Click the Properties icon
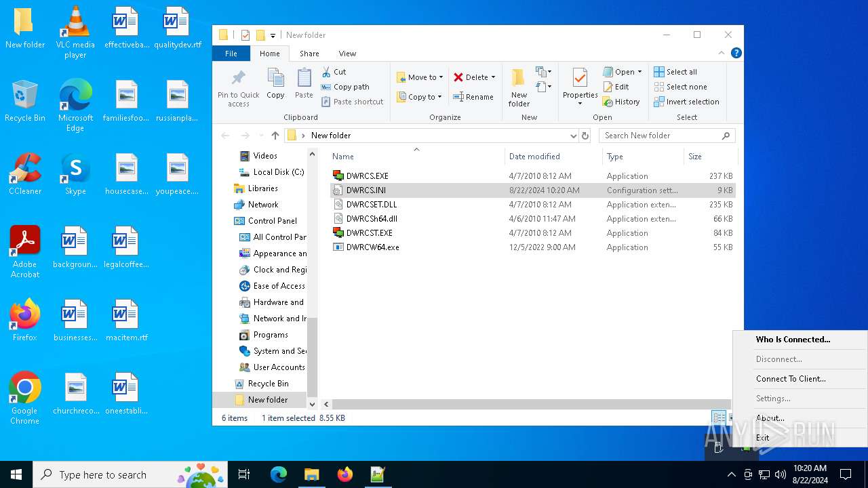 (580, 78)
